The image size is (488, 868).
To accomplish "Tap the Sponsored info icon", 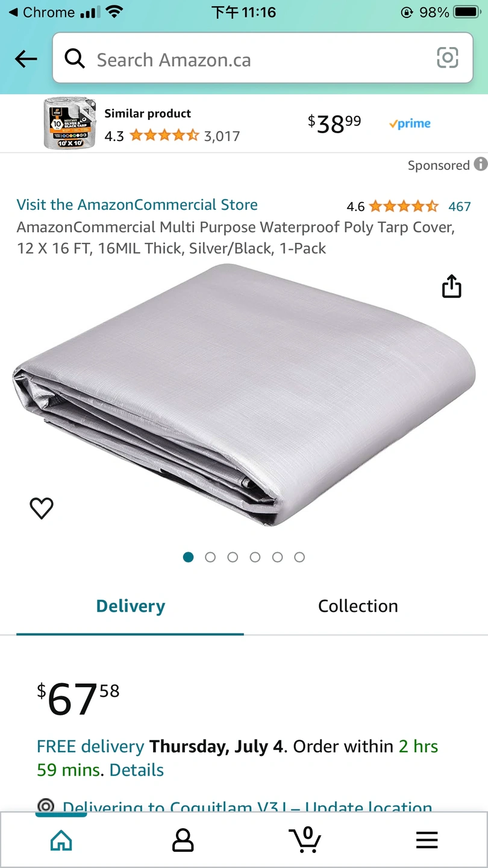I will pos(480,164).
